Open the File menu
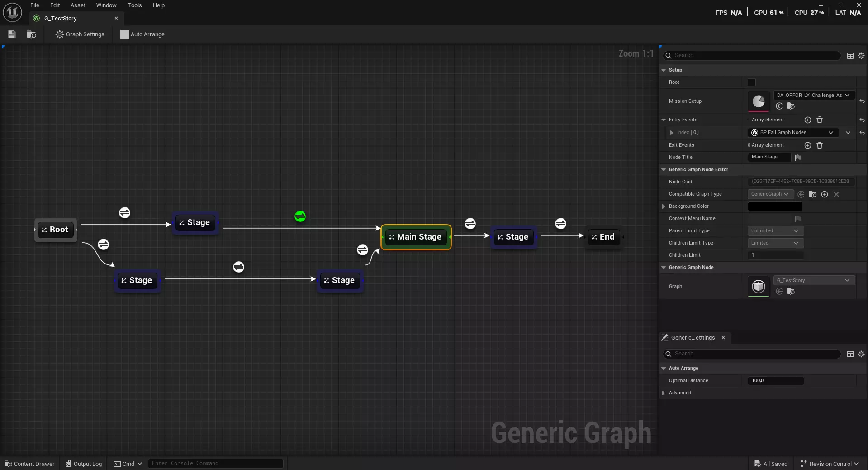Viewport: 868px width, 470px height. pyautogui.click(x=35, y=5)
